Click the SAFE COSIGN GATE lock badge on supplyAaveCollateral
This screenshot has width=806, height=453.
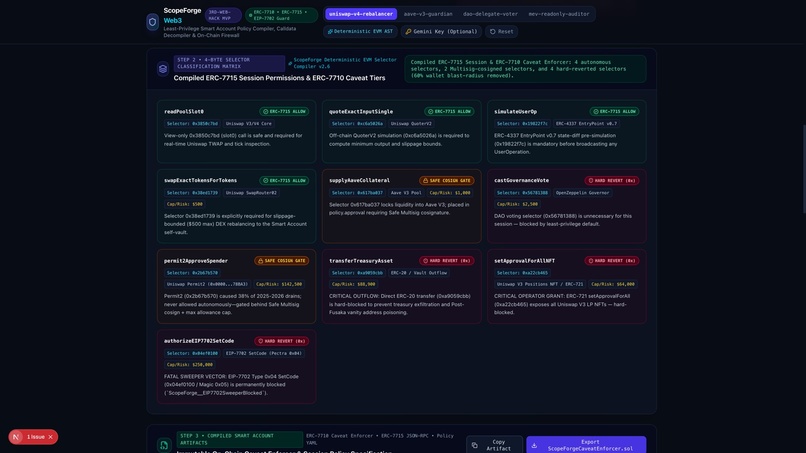coord(447,180)
